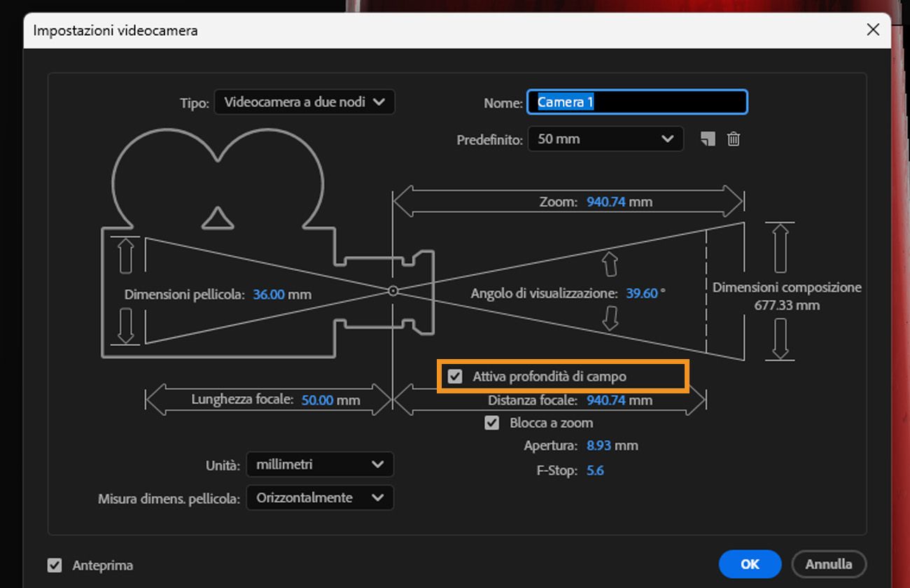This screenshot has width=910, height=588.
Task: Select Lunghezza focale value 50.00
Action: point(318,400)
